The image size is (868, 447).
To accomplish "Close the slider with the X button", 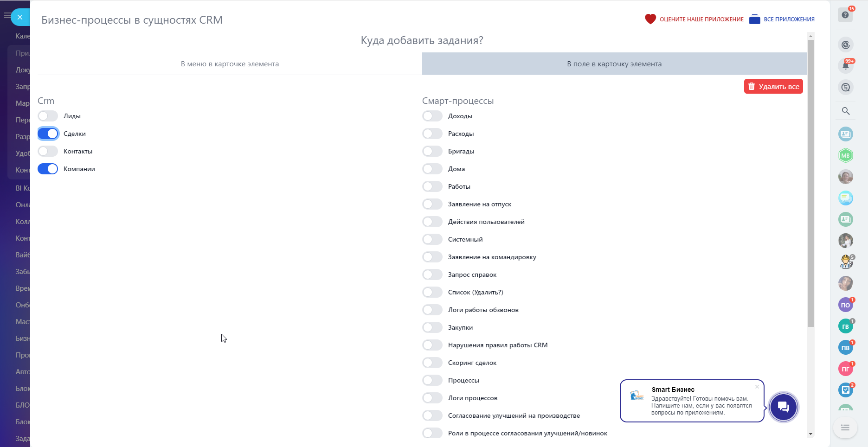I will (20, 17).
